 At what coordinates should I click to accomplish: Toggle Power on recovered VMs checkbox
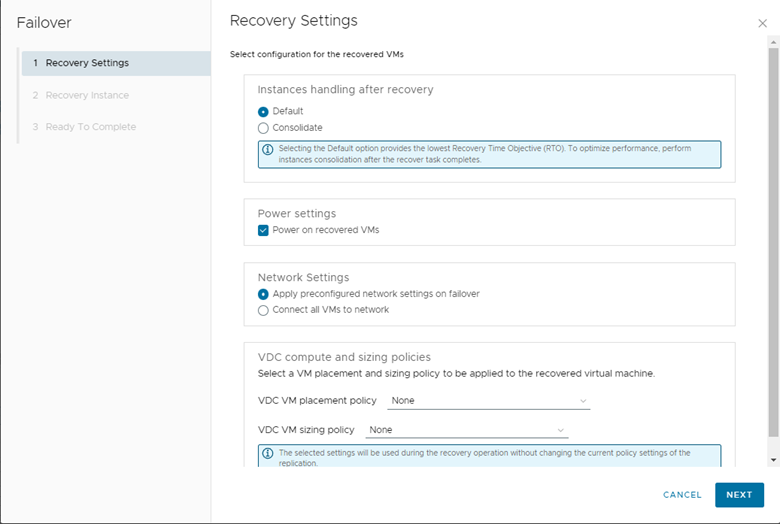(264, 230)
